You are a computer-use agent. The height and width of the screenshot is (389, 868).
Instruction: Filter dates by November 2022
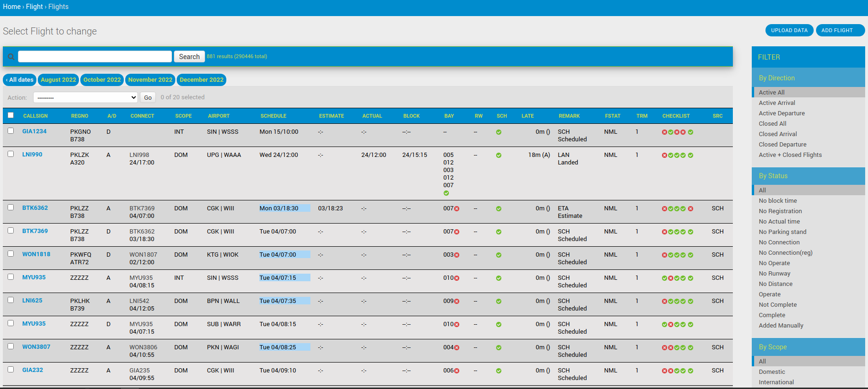point(150,80)
